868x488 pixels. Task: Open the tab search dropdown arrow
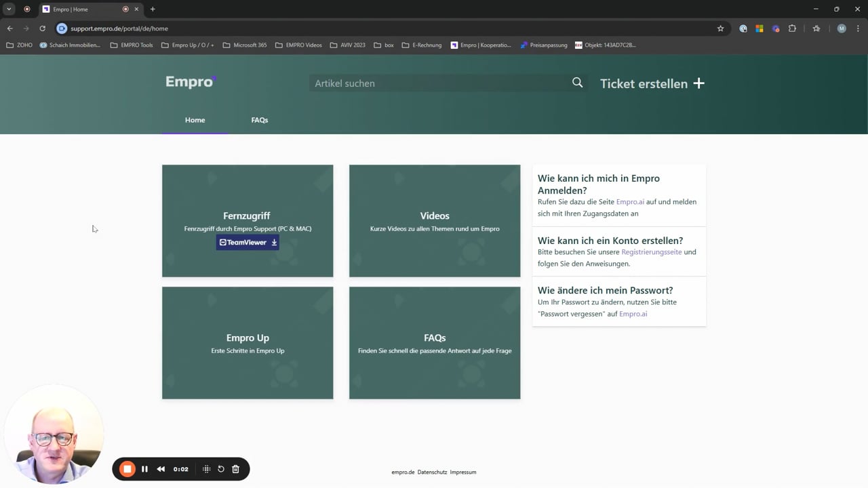9,9
